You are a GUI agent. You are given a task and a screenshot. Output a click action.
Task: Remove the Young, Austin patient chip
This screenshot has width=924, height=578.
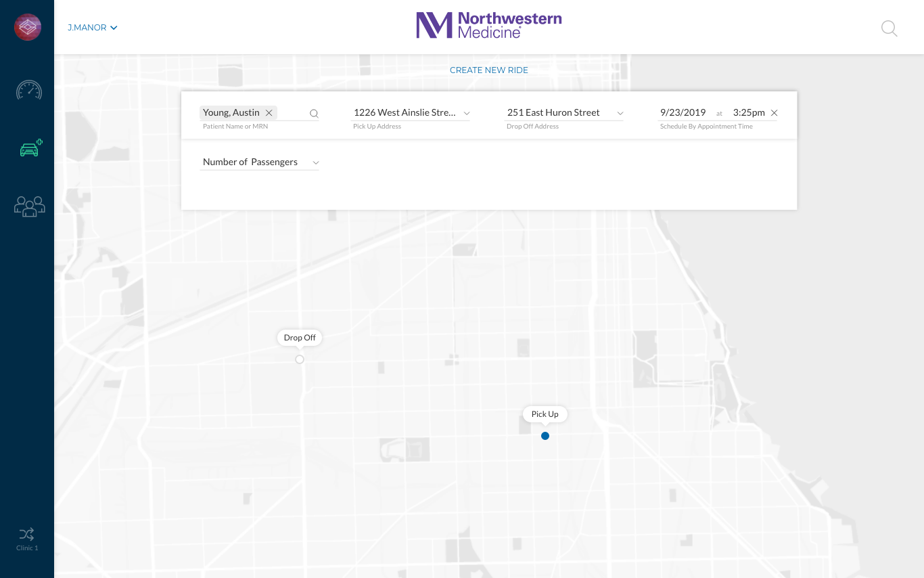[269, 113]
